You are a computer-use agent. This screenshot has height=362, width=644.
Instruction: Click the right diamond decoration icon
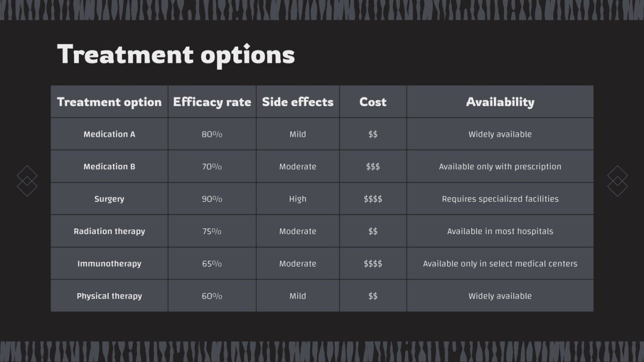[617, 181]
